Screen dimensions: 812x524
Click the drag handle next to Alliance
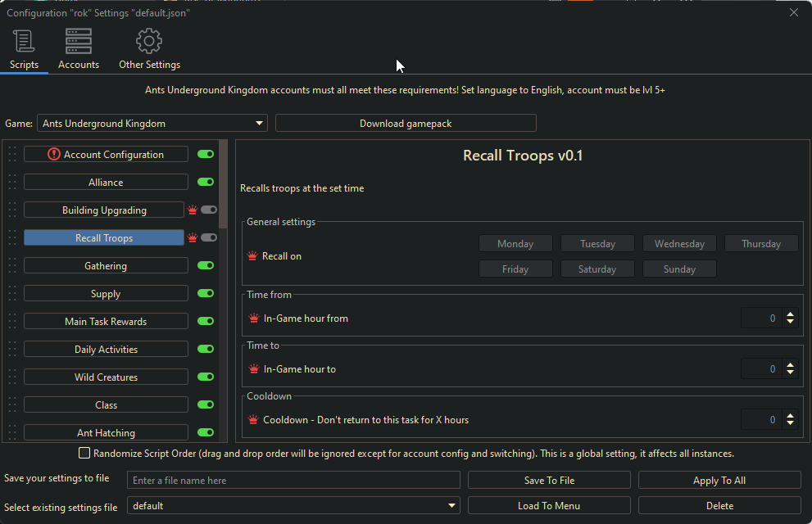tap(11, 182)
